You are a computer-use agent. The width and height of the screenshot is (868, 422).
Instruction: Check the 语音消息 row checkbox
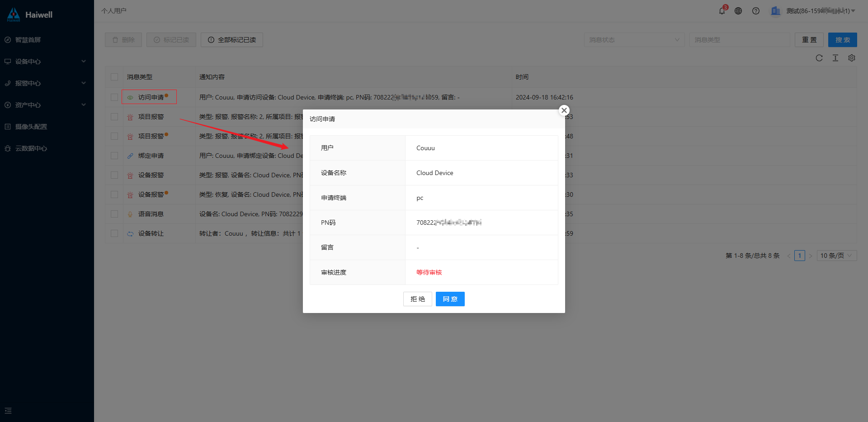point(114,214)
